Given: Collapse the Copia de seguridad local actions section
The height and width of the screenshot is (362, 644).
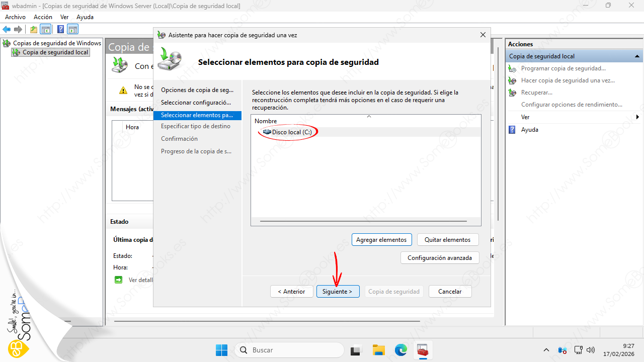Looking at the screenshot, I should click(637, 56).
